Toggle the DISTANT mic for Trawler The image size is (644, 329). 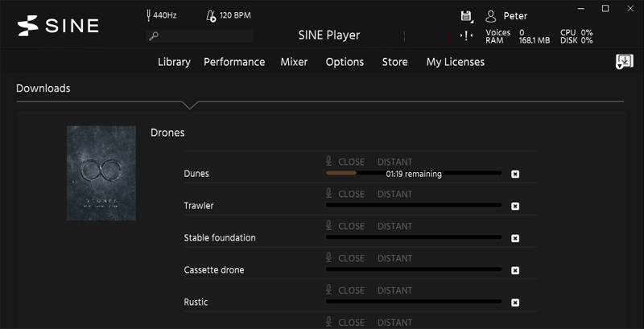(394, 194)
